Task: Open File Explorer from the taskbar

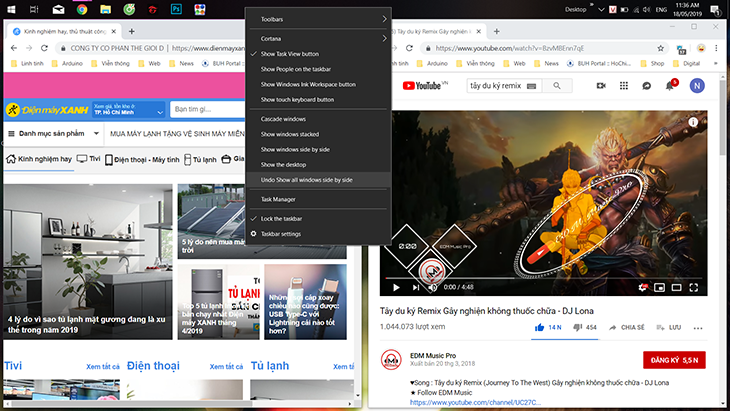Action: (x=106, y=9)
